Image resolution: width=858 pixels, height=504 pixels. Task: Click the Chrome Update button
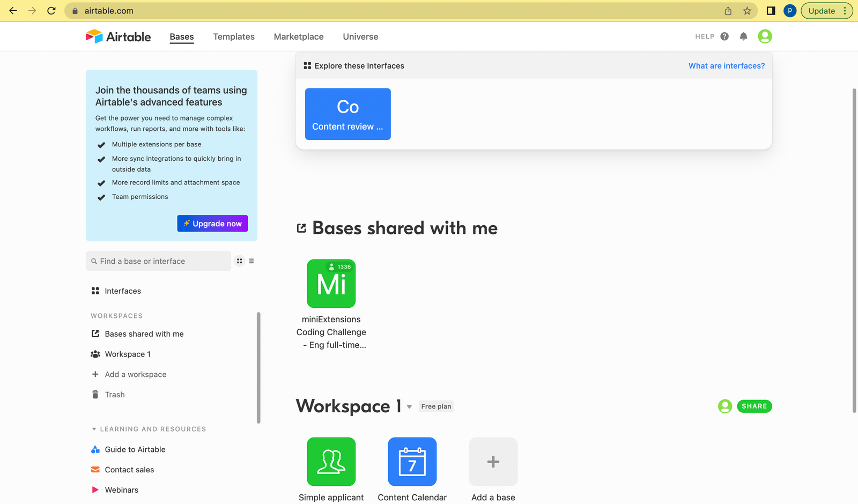pos(826,11)
